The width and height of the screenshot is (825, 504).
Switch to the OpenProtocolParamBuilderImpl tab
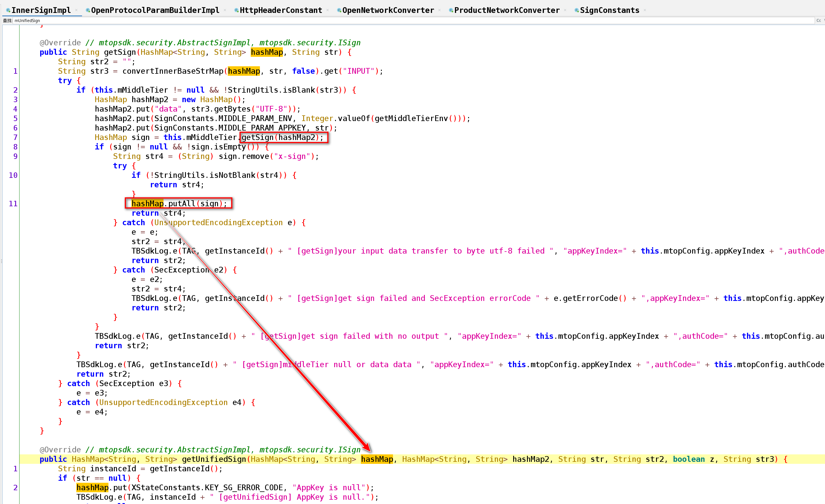click(155, 10)
